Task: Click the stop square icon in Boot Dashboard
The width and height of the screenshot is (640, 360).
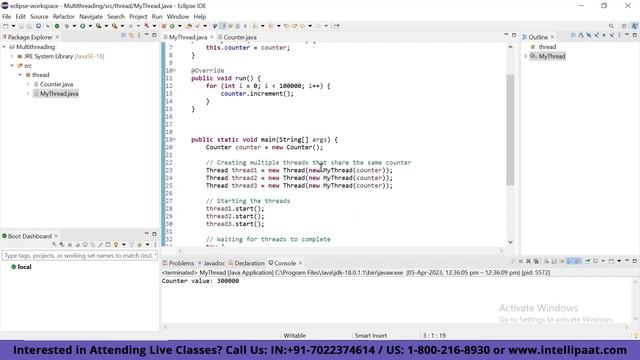Action: (69, 245)
